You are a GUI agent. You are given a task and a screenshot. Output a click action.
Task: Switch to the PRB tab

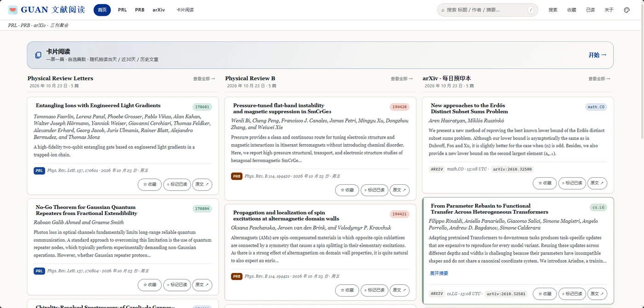point(140,10)
